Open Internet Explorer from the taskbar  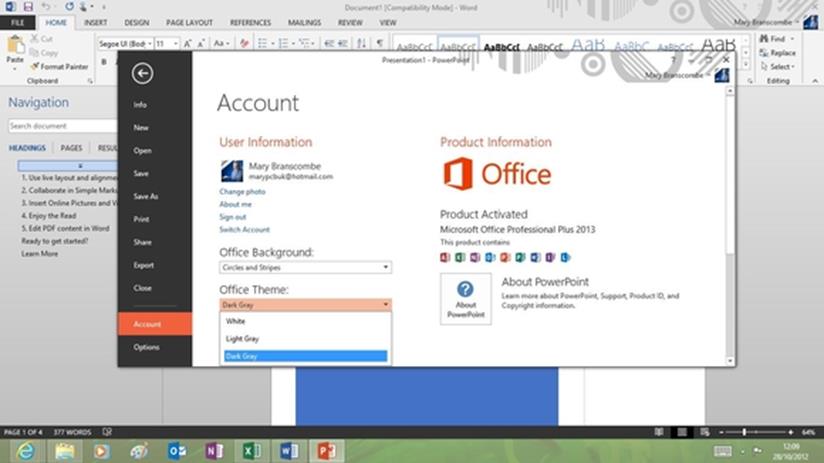tap(26, 451)
